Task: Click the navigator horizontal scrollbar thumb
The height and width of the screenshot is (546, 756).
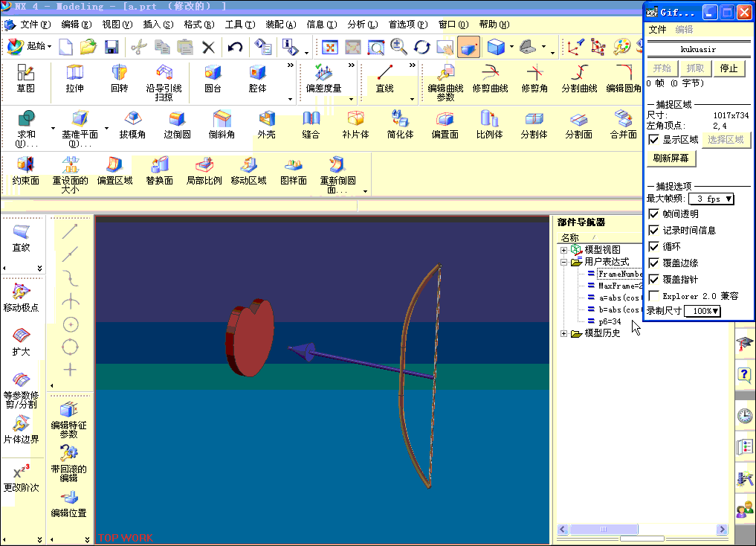Action: tap(604, 529)
